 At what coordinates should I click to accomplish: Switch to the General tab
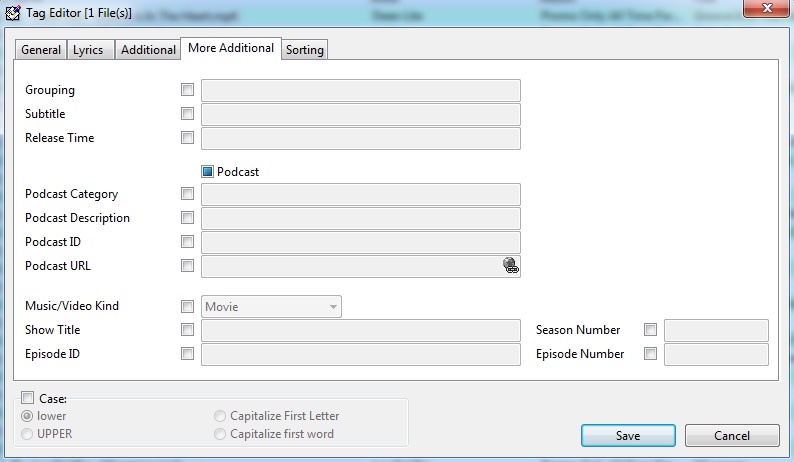[41, 50]
